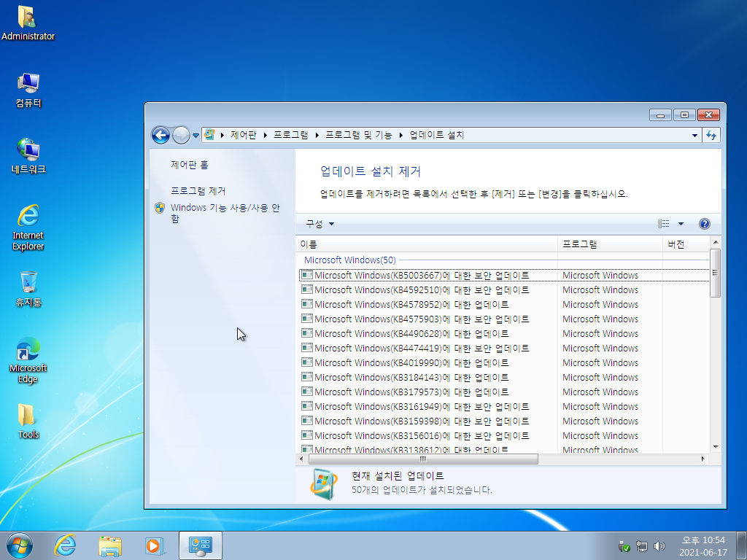Sort by the 이름 column header
This screenshot has width=747, height=560.
coord(426,244)
